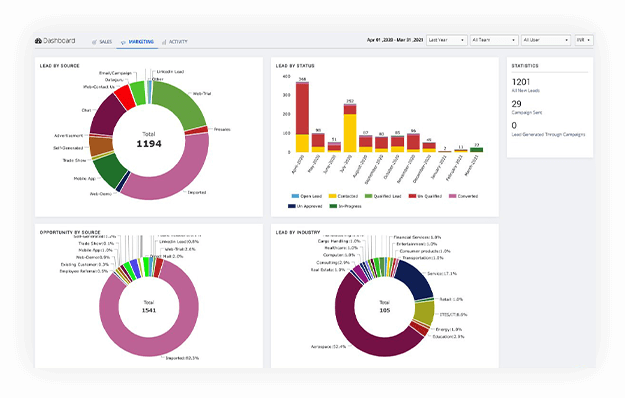
Task: Click the Total 105 center label
Action: (x=384, y=306)
